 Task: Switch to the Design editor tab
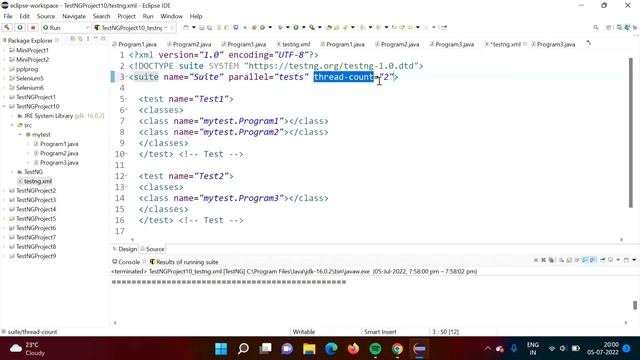coord(125,249)
